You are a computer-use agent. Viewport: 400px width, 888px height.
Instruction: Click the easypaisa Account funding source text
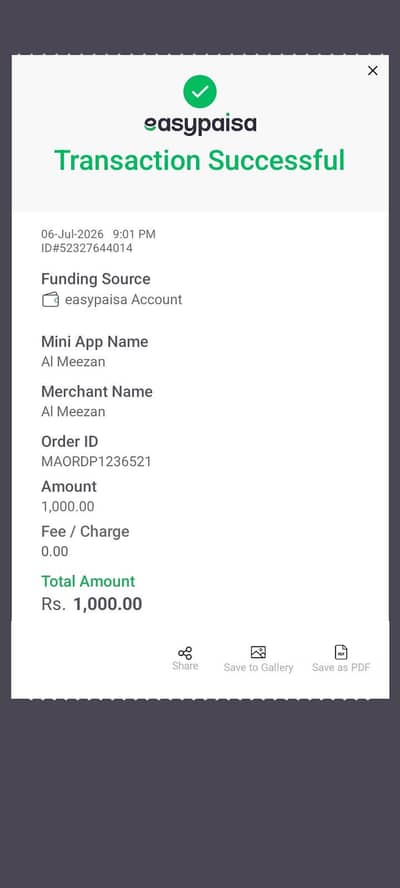click(x=124, y=300)
